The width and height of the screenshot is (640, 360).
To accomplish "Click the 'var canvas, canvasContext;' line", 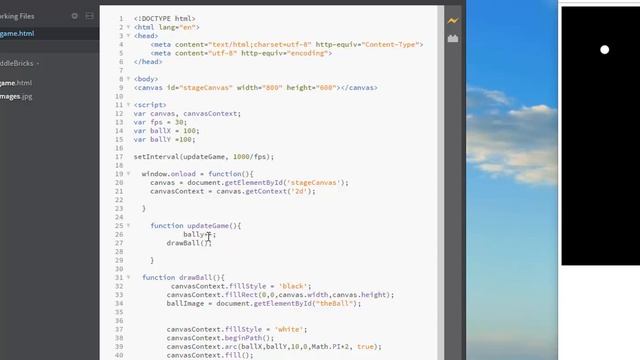I will click(x=187, y=113).
